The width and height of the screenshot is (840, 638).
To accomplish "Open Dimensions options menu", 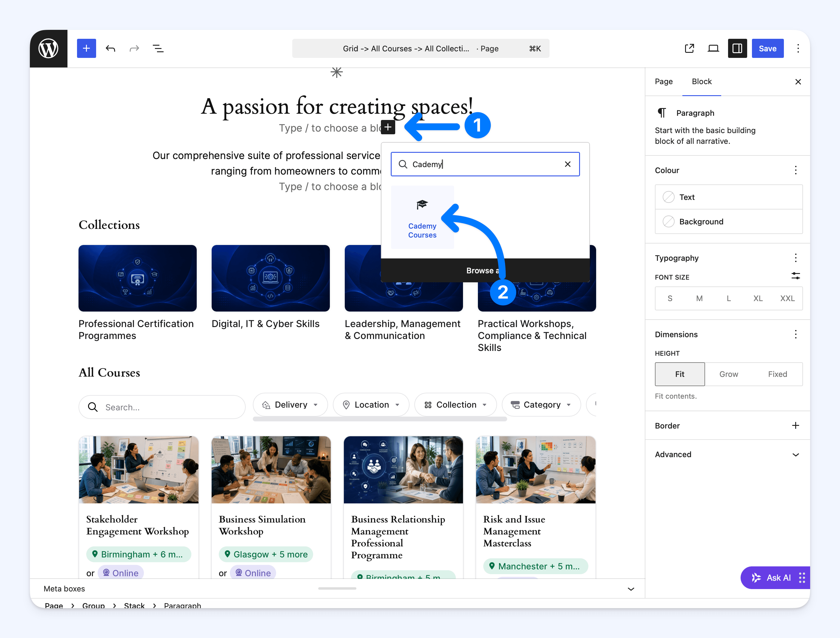I will (x=796, y=335).
